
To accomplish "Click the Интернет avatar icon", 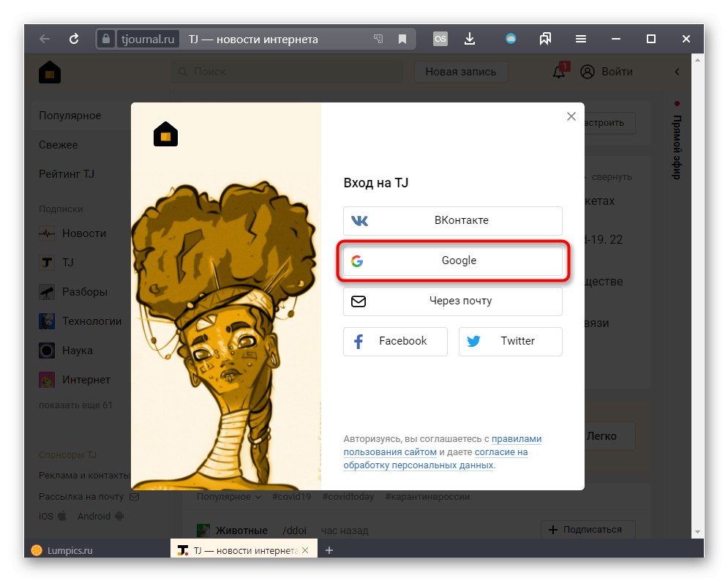I will point(46,380).
